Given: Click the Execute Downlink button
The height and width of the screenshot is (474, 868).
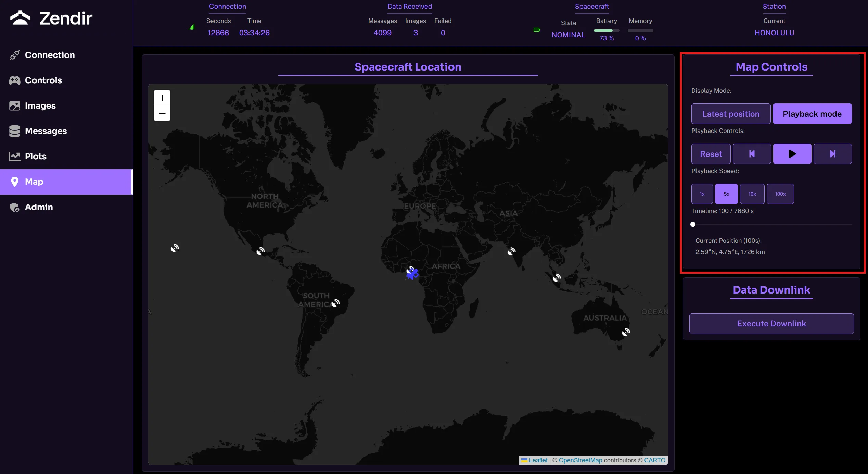Looking at the screenshot, I should [x=771, y=323].
